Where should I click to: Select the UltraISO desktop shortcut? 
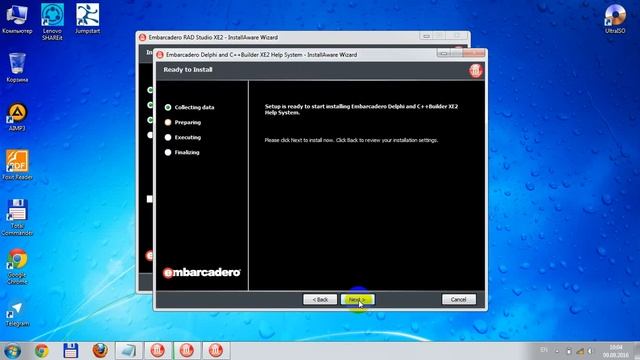(615, 19)
